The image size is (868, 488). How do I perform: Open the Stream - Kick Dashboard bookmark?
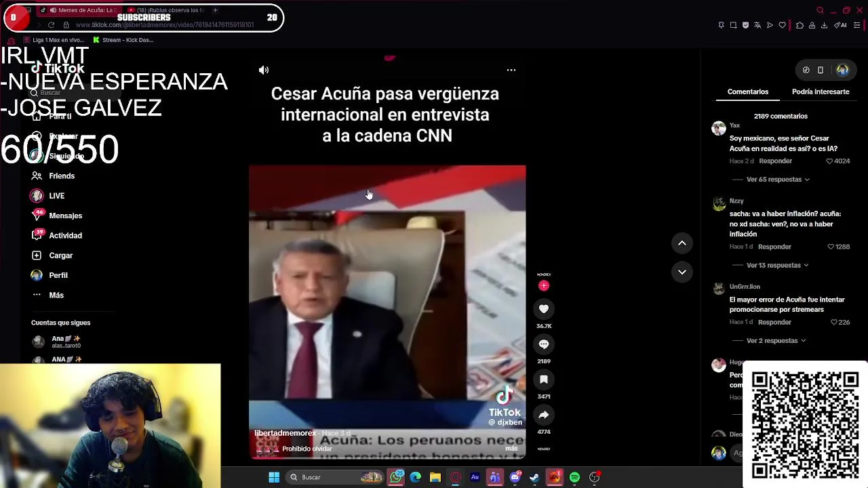click(x=123, y=40)
